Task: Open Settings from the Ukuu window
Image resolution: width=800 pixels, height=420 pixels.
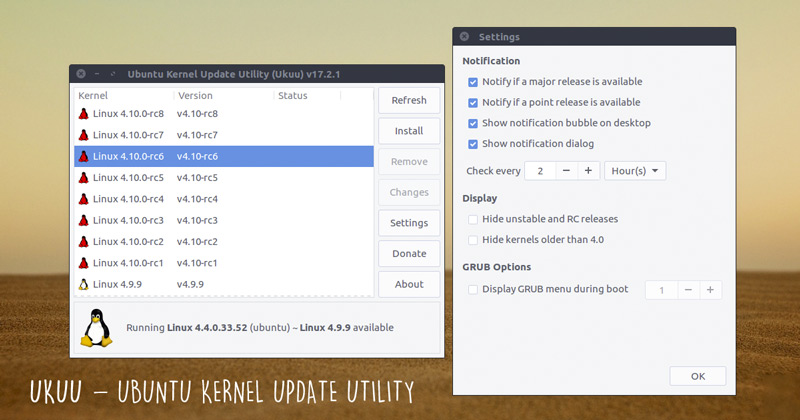Action: (409, 223)
